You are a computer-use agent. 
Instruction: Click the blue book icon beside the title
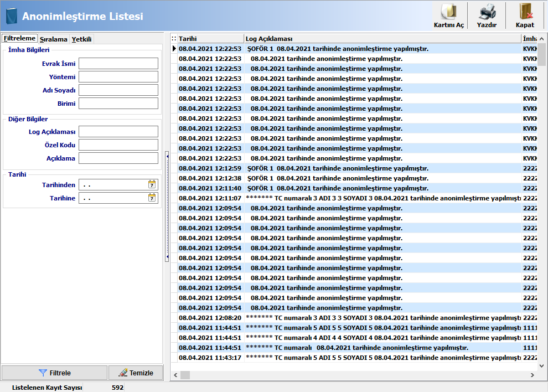(12, 16)
